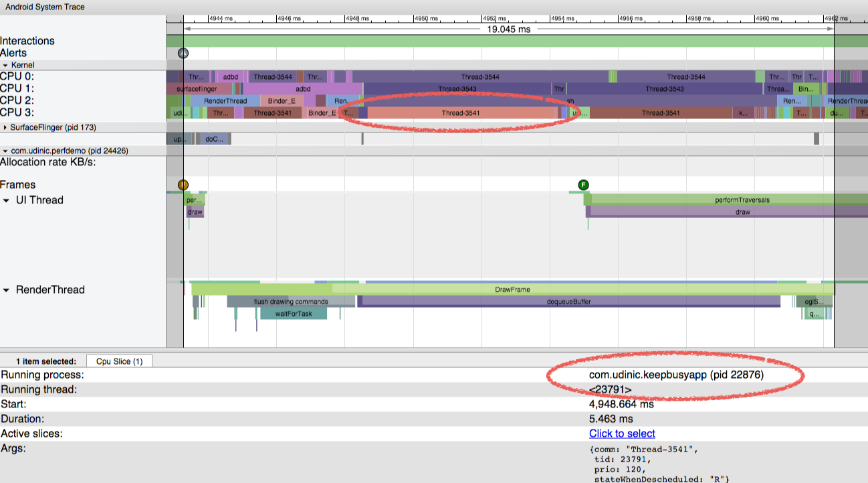Select the first Thread-3543 slice on CPU 1
The height and width of the screenshot is (483, 868).
click(x=457, y=88)
